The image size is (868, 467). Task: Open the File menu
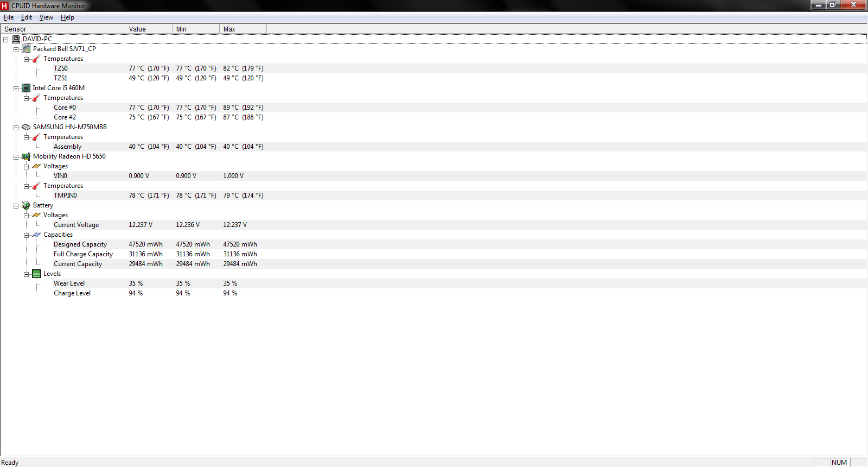pos(9,17)
